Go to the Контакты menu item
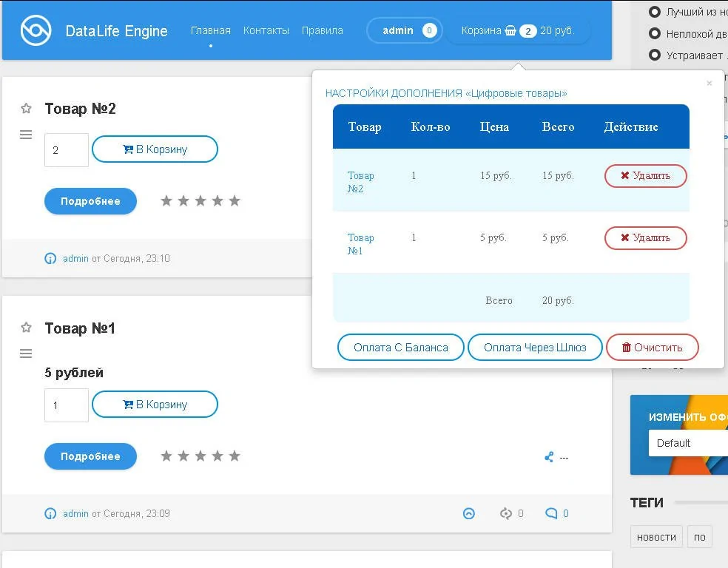The height and width of the screenshot is (568, 728). click(266, 30)
